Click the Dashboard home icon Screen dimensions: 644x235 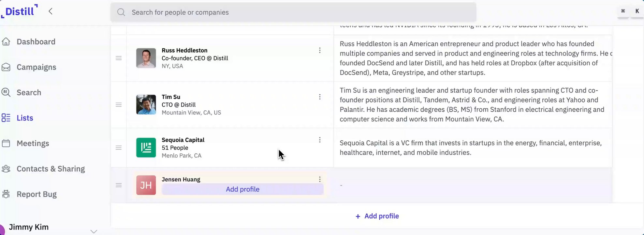click(x=6, y=42)
